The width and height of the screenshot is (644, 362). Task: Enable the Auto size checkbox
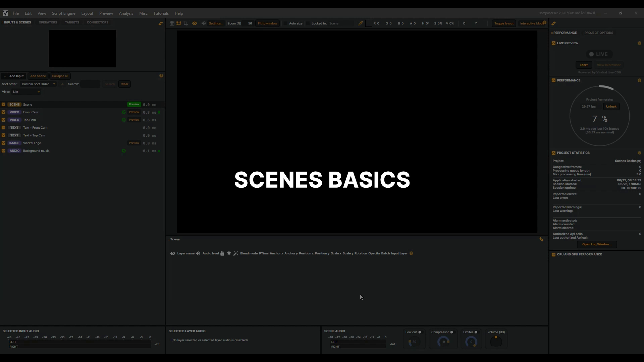[x=285, y=23]
